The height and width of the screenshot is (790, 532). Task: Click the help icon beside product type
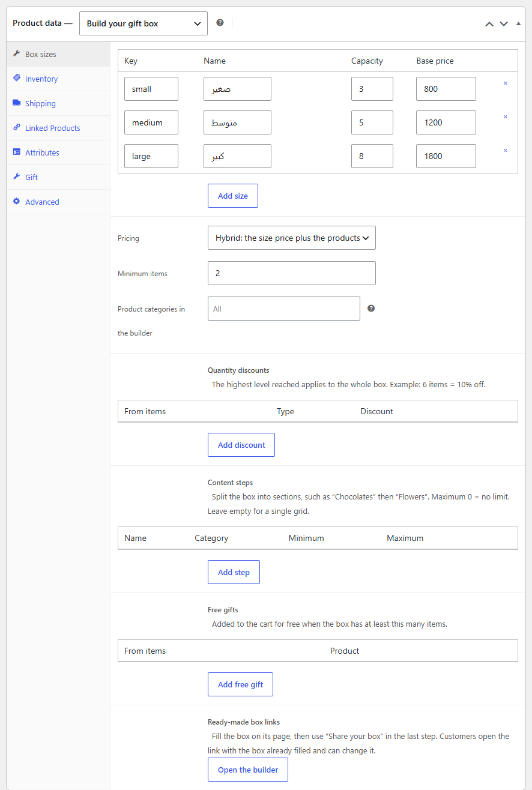pos(220,23)
